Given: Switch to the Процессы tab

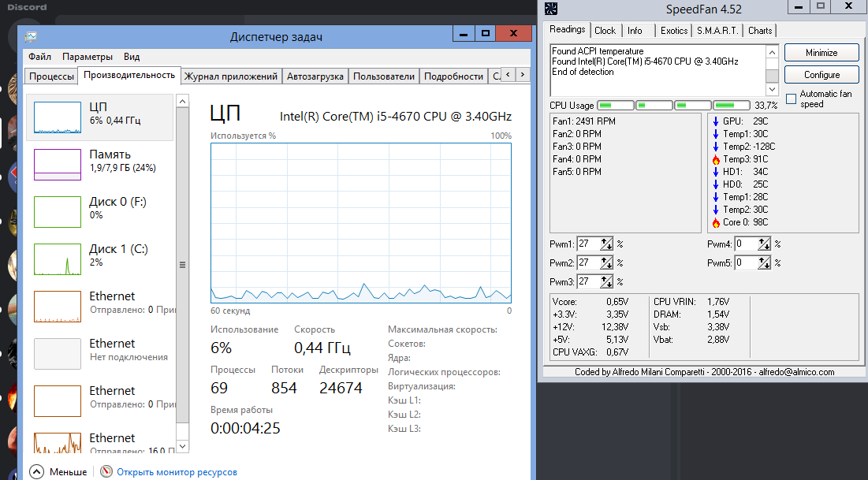Looking at the screenshot, I should [51, 76].
